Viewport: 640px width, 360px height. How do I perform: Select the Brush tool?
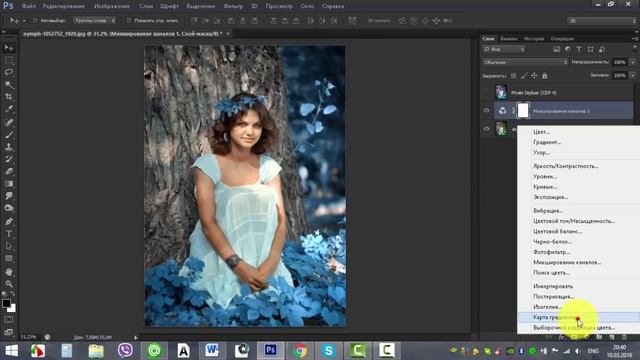(x=9, y=134)
